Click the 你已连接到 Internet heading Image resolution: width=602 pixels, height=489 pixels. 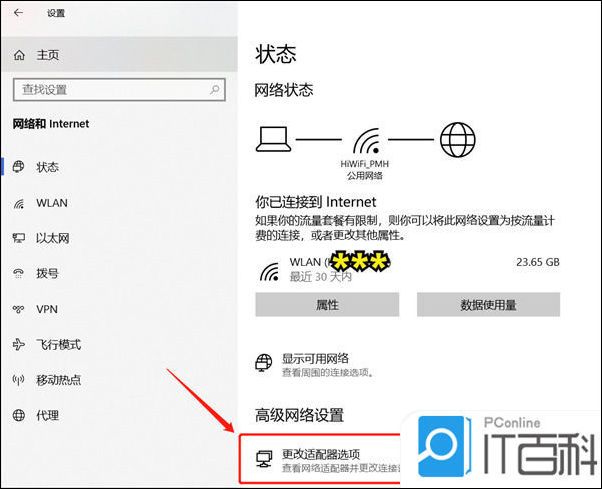(x=316, y=202)
